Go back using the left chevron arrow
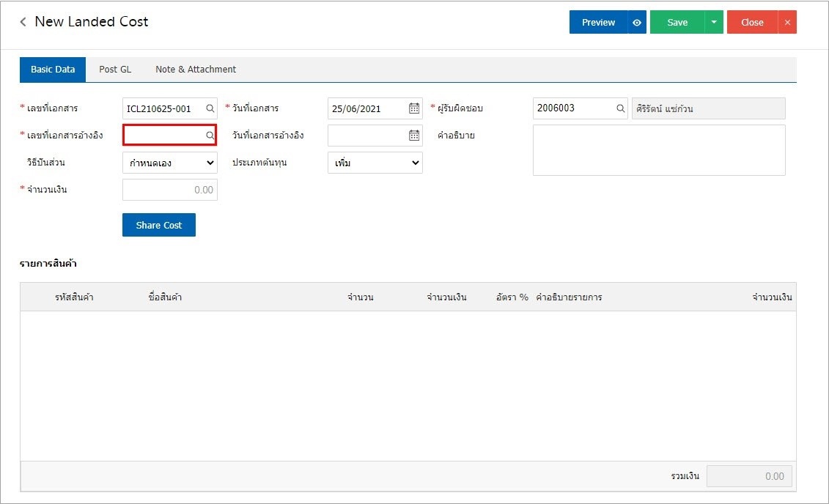Viewport: 829px width, 504px height. (23, 22)
